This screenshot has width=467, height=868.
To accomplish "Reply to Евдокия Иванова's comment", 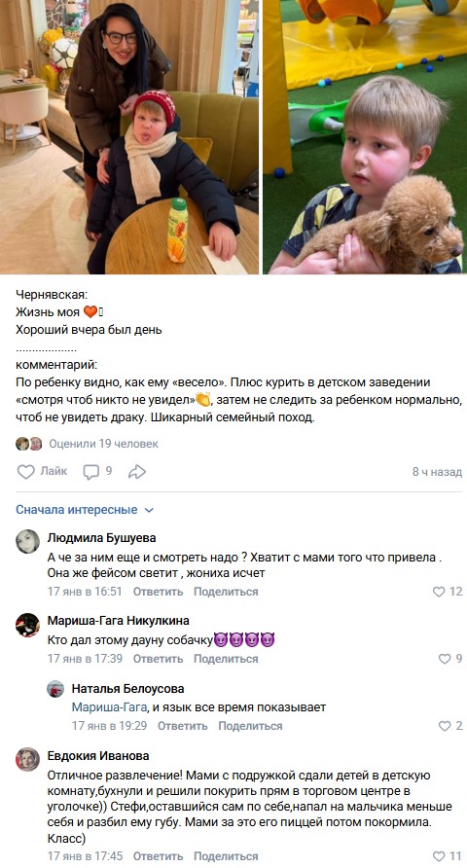I will pyautogui.click(x=158, y=856).
